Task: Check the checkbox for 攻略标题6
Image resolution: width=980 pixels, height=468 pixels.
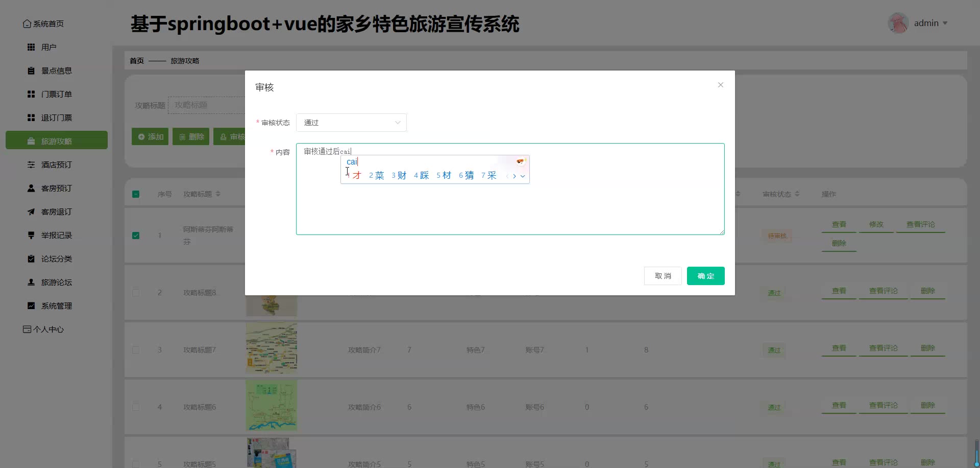Action: tap(136, 407)
